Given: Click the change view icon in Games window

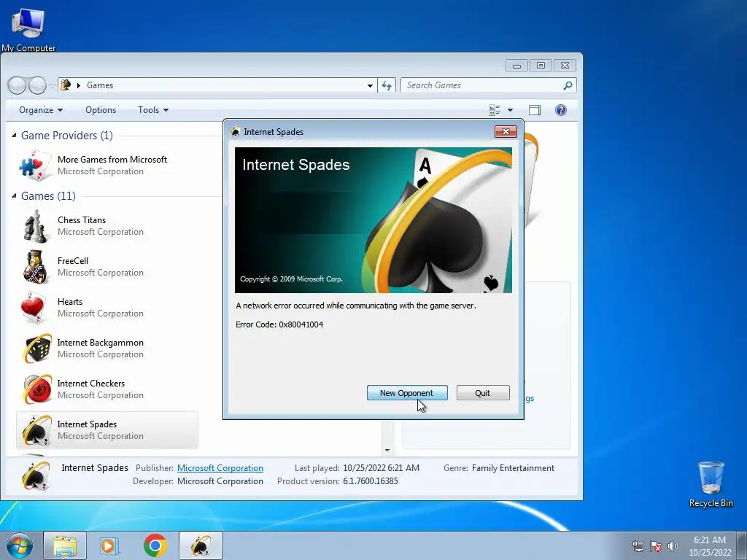Looking at the screenshot, I should [495, 110].
